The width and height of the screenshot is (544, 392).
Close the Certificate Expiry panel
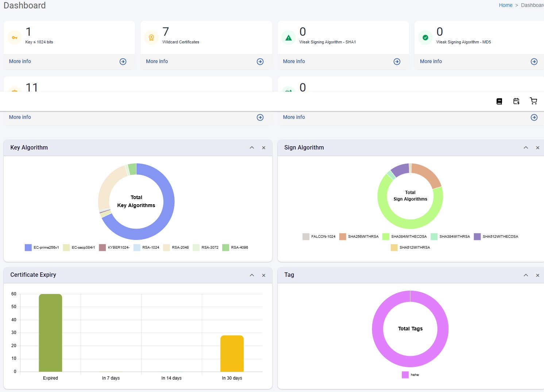264,275
